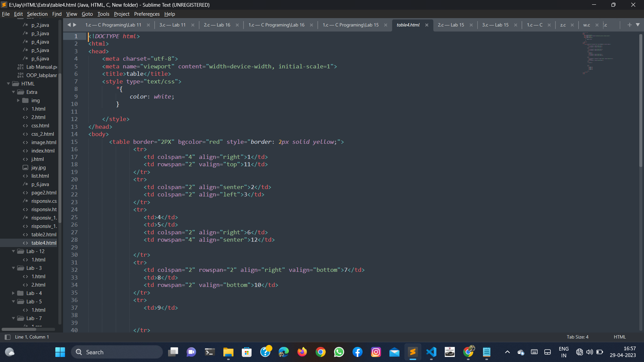Open Firefox from the taskbar
The width and height of the screenshot is (644, 362).
click(x=302, y=352)
